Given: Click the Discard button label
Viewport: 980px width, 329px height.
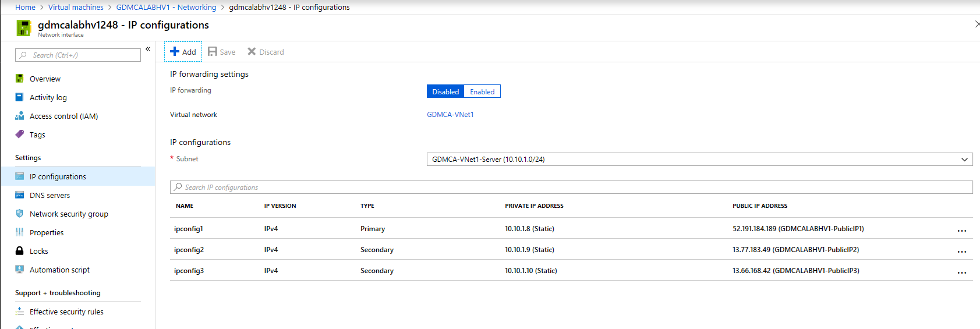Looking at the screenshot, I should [271, 52].
